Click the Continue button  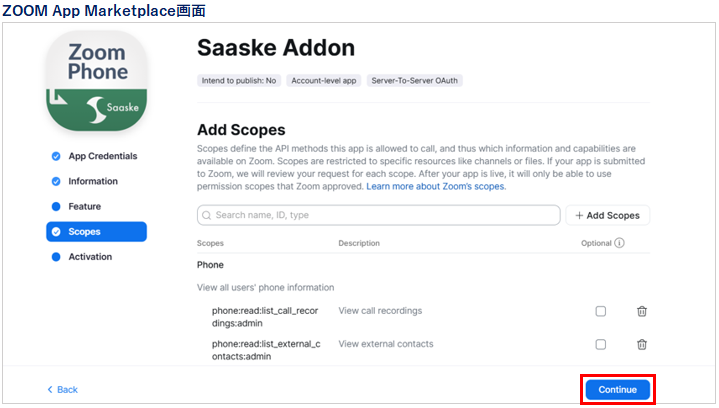tap(617, 390)
